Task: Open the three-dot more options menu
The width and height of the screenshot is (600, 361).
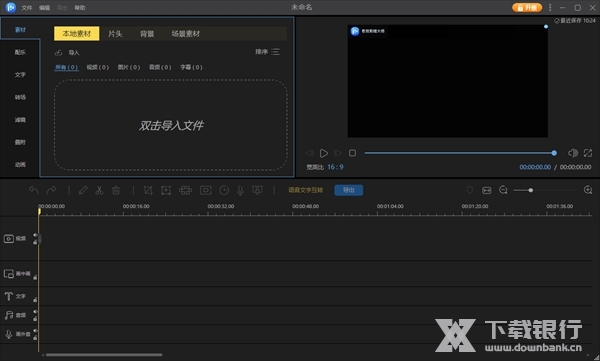Action: [550, 7]
